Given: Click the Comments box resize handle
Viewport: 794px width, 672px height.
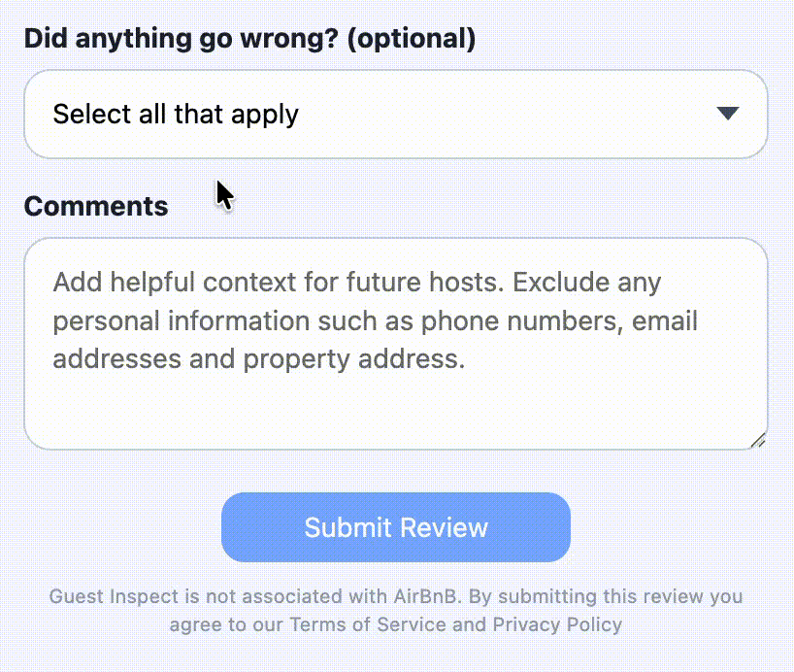Looking at the screenshot, I should pyautogui.click(x=758, y=441).
